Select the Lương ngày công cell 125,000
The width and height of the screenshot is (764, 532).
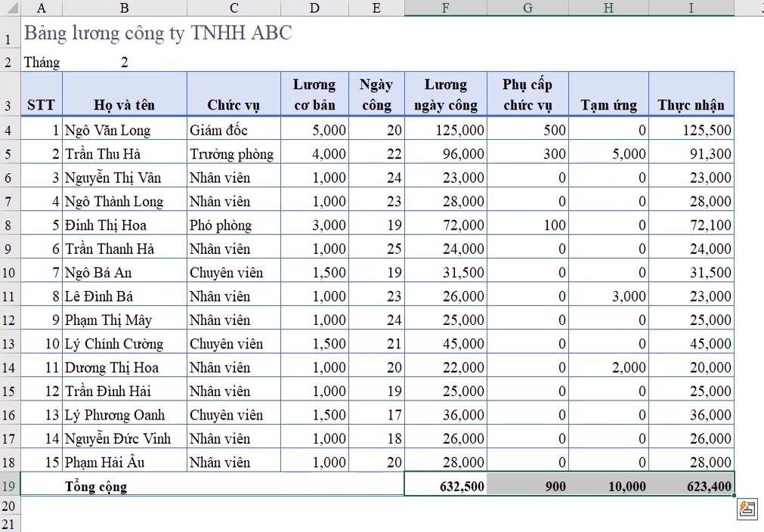tap(445, 129)
